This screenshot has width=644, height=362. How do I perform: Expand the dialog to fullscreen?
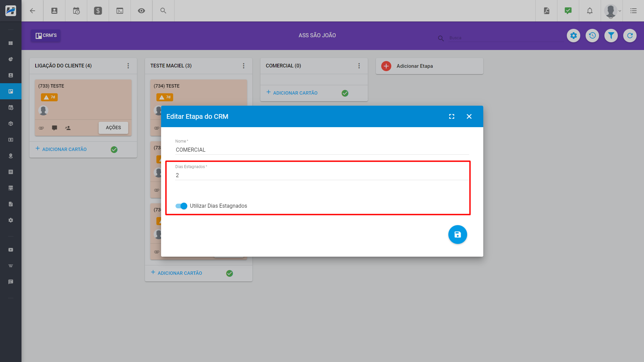coord(452,116)
